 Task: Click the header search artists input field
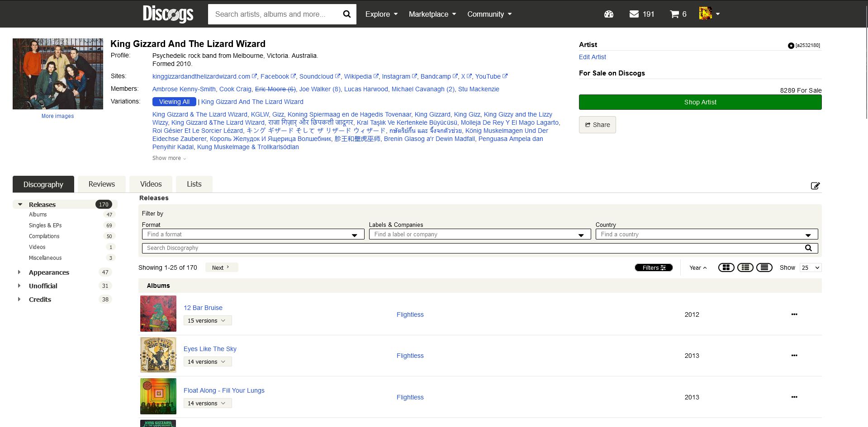(x=273, y=14)
